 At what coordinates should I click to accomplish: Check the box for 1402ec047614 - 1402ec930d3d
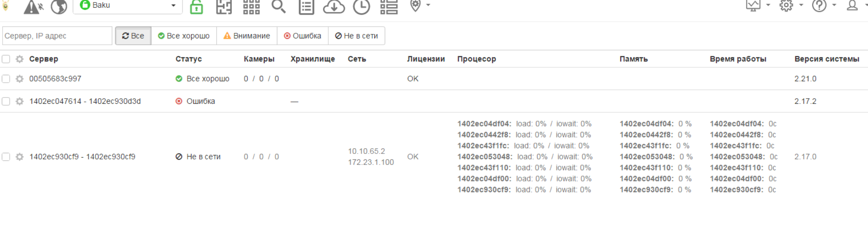(x=6, y=101)
